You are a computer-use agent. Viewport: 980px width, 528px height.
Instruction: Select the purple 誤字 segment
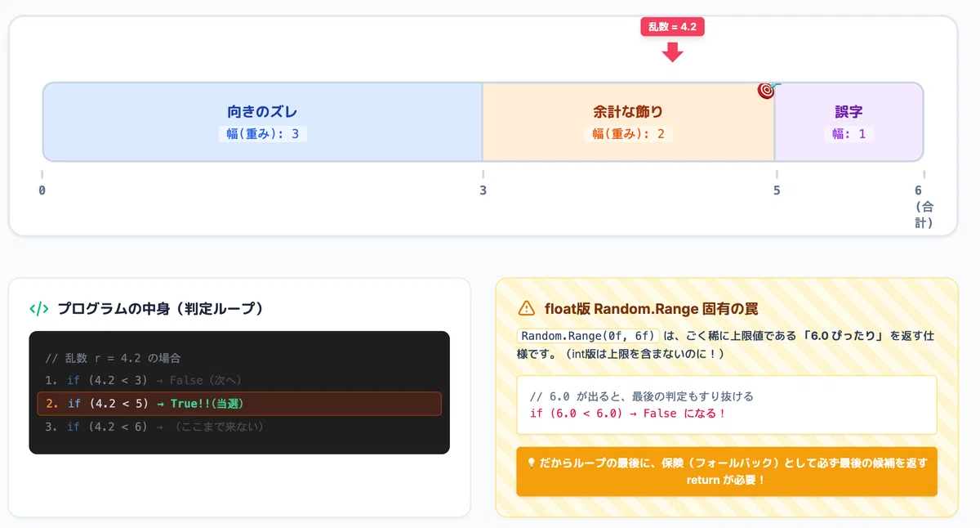pyautogui.click(x=849, y=122)
